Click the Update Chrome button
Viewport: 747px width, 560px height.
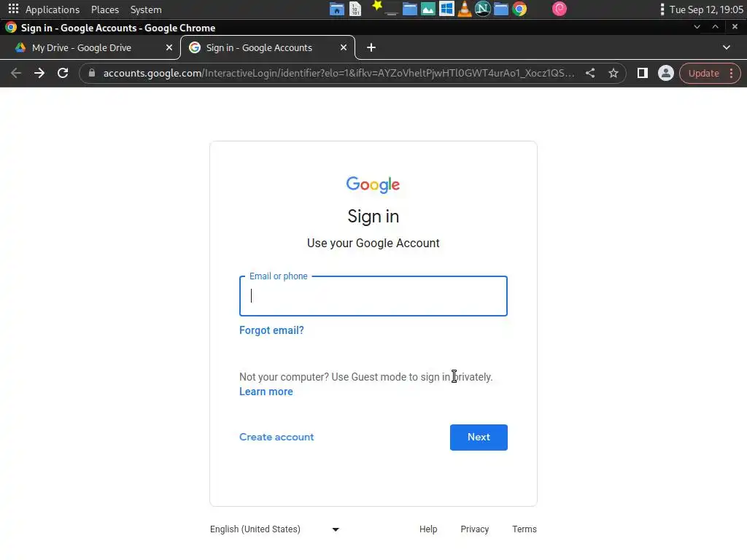(x=704, y=74)
